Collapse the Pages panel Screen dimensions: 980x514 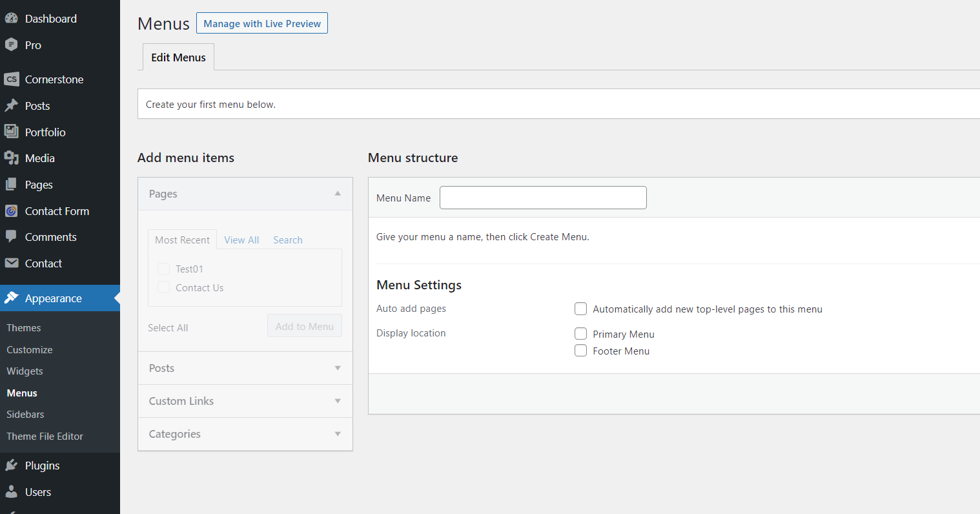338,194
